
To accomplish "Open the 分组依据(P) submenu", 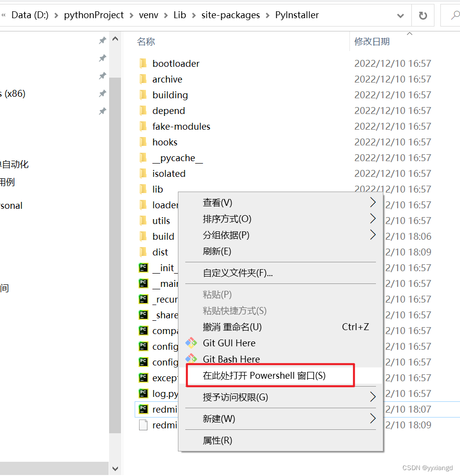I will point(281,235).
